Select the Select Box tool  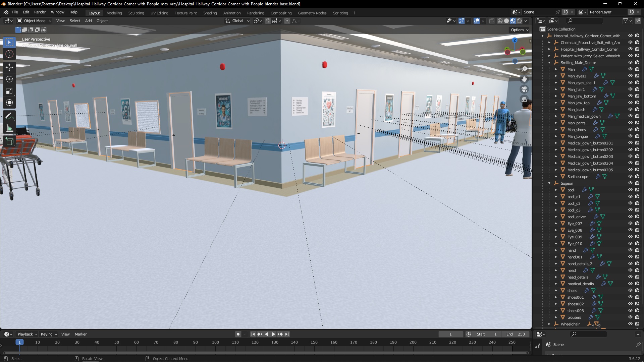9,42
